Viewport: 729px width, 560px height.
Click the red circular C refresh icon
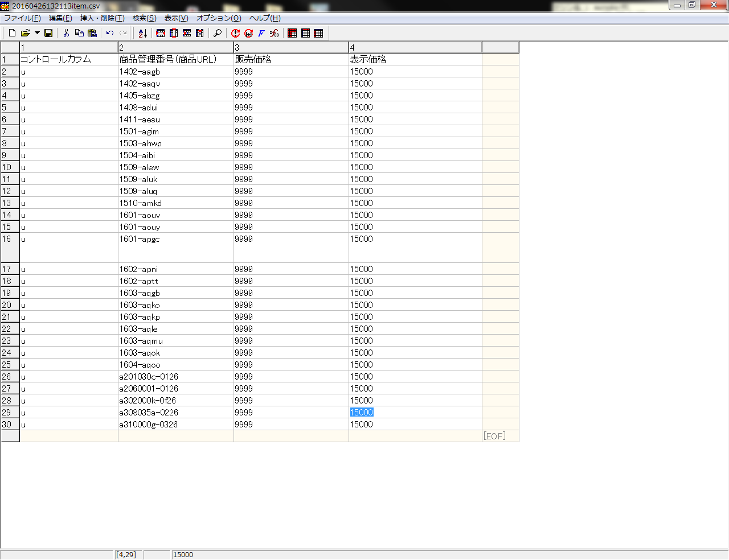235,33
